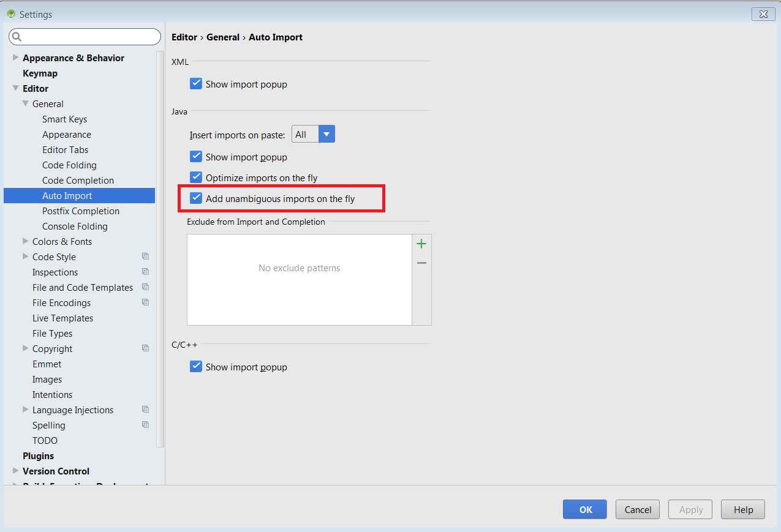Select Auto Import tree item
Screen dimensions: 781x532
(79, 195)
